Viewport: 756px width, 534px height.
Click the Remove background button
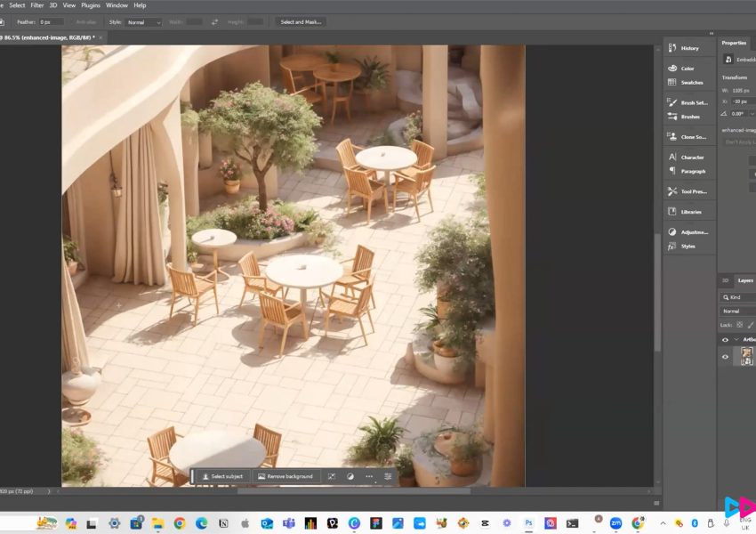pyautogui.click(x=285, y=476)
